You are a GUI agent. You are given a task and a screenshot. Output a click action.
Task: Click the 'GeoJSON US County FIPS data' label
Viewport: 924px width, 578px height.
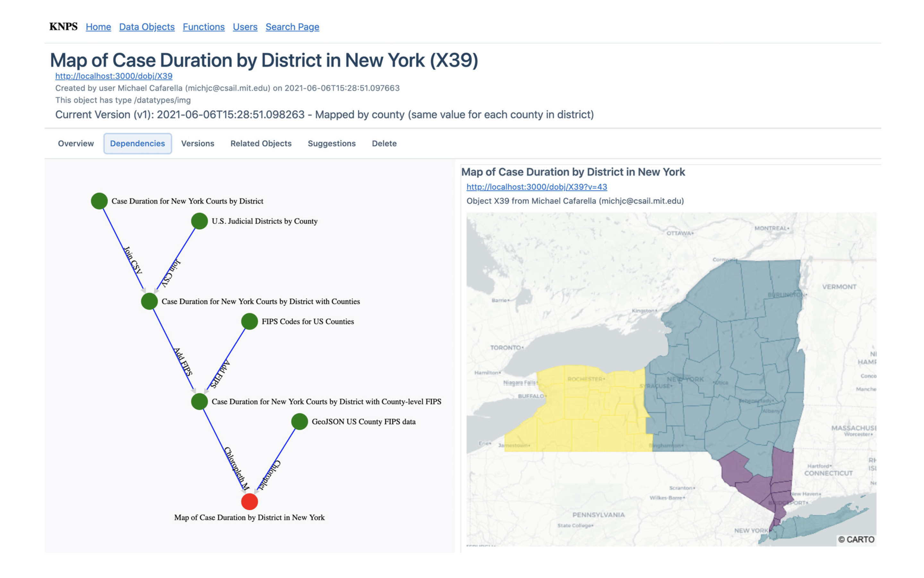coord(364,422)
